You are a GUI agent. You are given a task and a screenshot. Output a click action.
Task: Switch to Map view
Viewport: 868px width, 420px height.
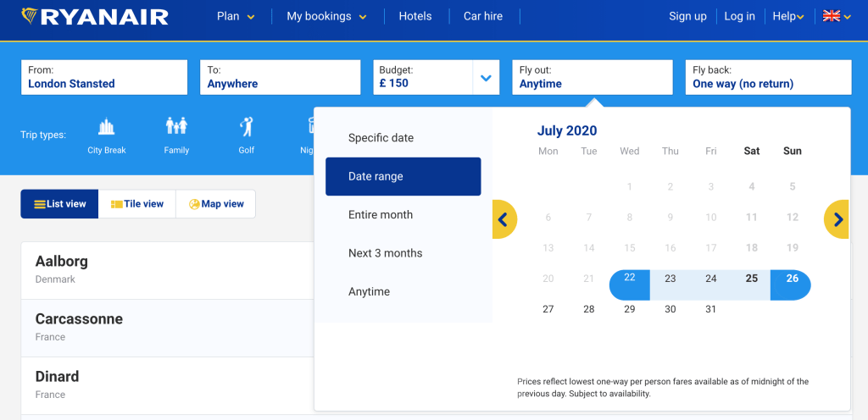[x=216, y=204]
